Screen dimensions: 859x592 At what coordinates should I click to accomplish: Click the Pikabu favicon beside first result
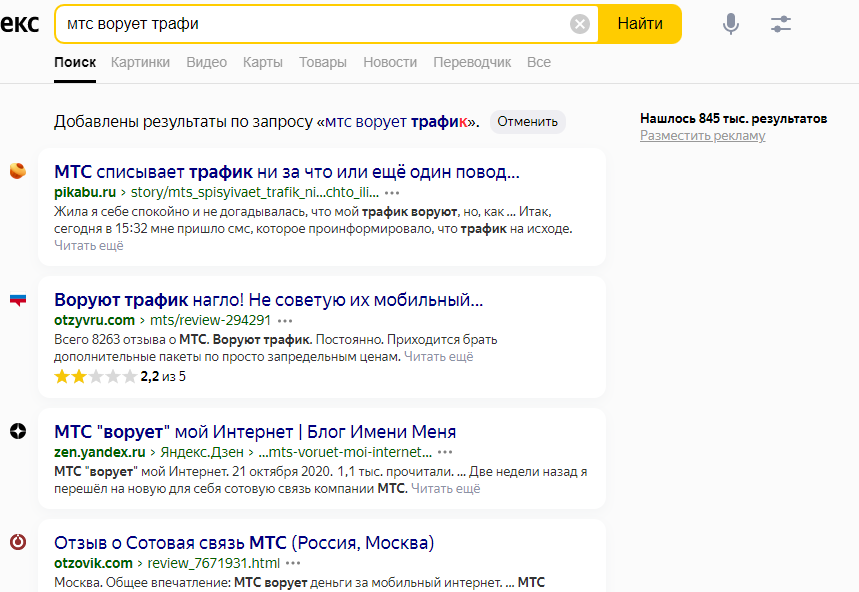pos(17,170)
